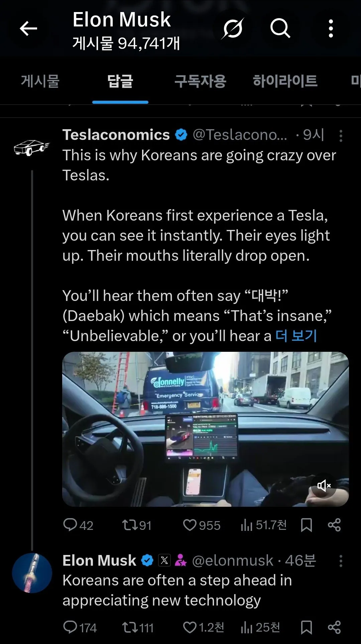361x644 pixels.
Task: Switch to the 게시물 tab
Action: coord(40,81)
